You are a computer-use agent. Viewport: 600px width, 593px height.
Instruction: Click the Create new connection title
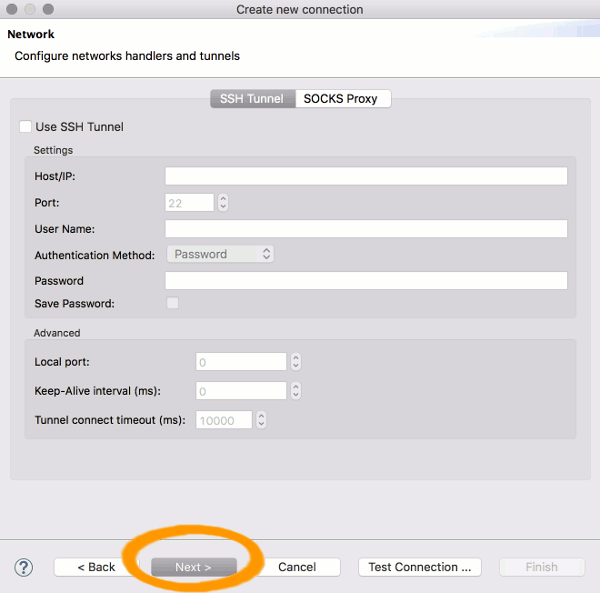(x=300, y=10)
